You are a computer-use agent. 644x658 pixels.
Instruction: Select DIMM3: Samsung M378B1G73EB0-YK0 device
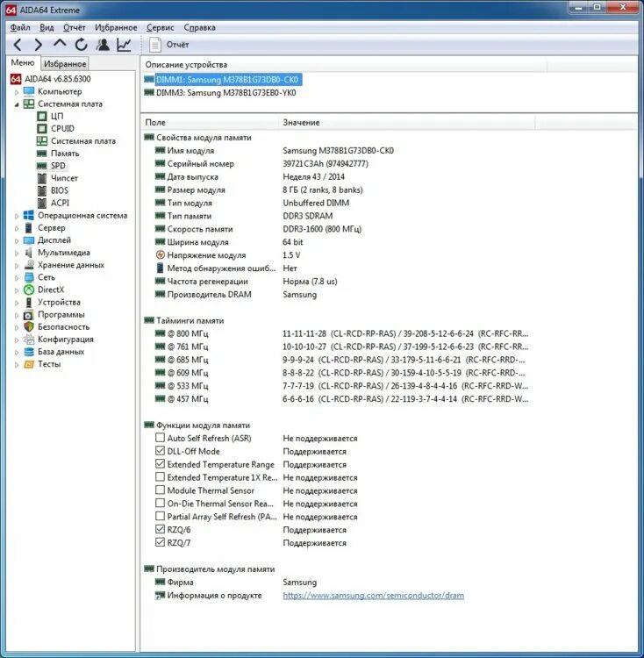point(225,93)
